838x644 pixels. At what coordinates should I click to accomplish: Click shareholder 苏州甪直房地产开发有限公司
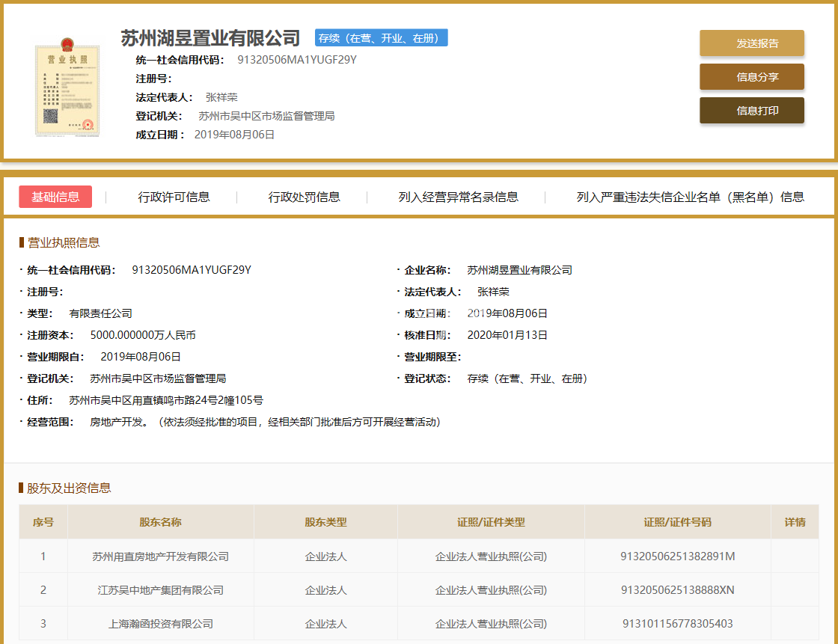click(x=160, y=557)
